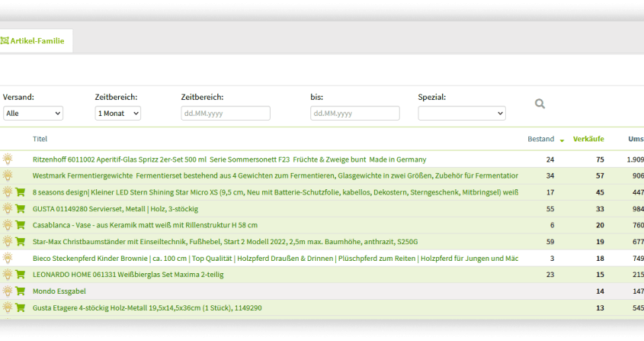Click cart icon in 8 seasons design row
This screenshot has height=341, width=644.
click(20, 192)
